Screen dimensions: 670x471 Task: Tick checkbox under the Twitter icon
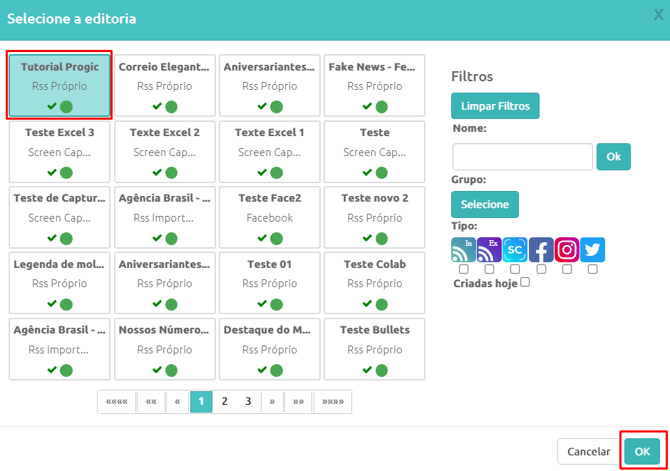593,269
